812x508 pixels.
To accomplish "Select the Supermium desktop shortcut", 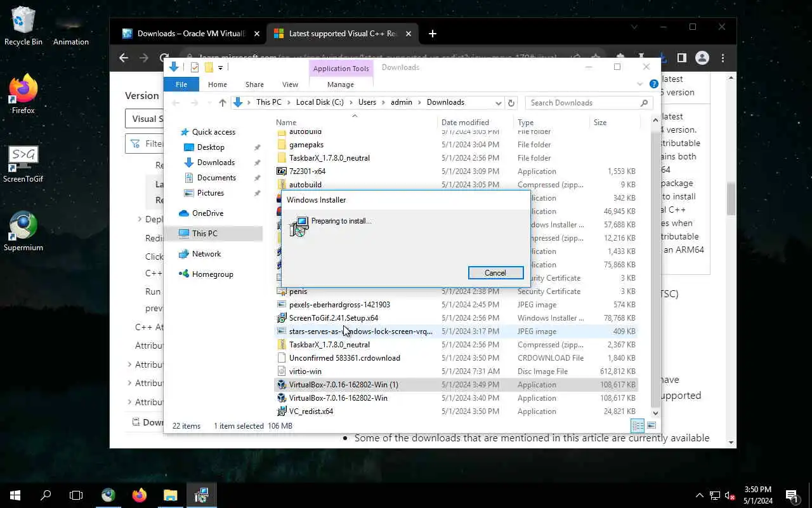I will pyautogui.click(x=23, y=231).
